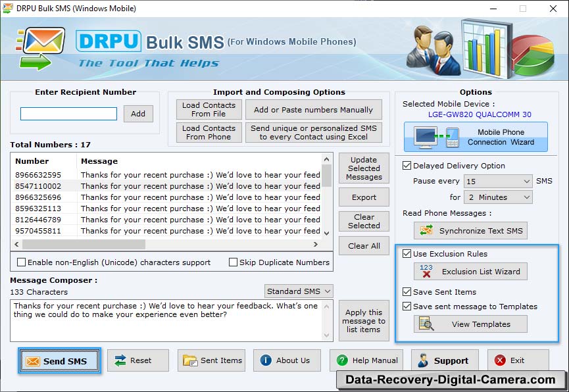Select row with number 8126446789
569x392 pixels.
tap(167, 220)
